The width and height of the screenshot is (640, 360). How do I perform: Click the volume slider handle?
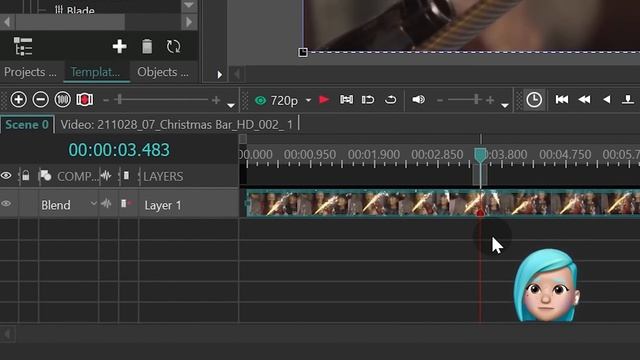pos(476,100)
